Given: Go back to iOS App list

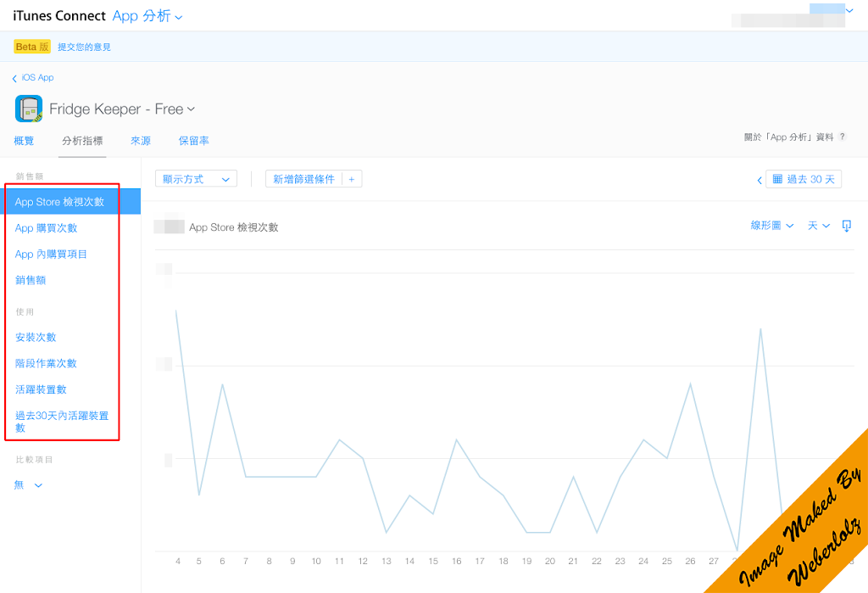Looking at the screenshot, I should 33,78.
